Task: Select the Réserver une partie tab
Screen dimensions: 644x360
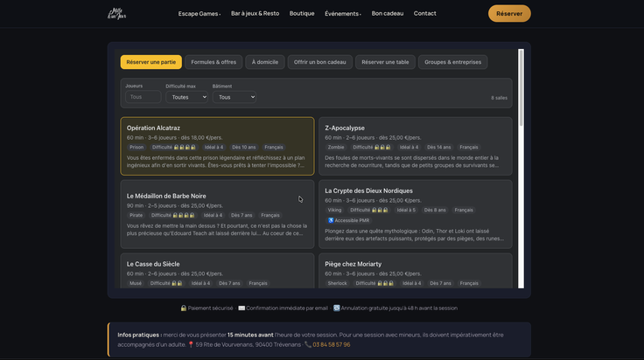Action: 151,62
